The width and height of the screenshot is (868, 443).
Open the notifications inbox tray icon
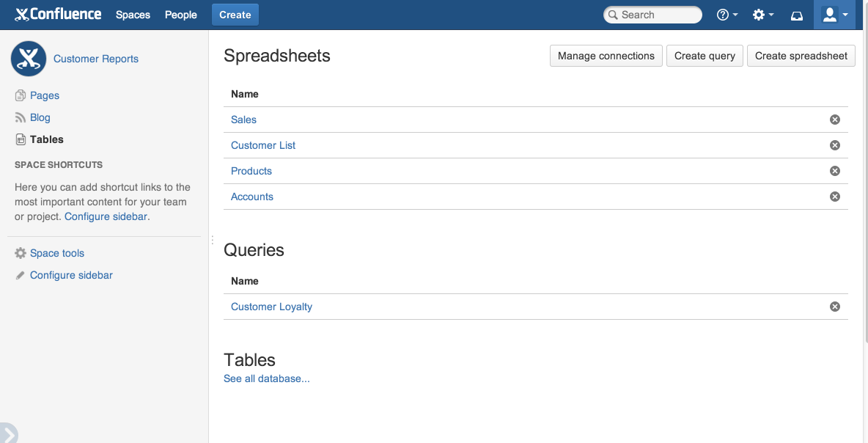(x=797, y=15)
